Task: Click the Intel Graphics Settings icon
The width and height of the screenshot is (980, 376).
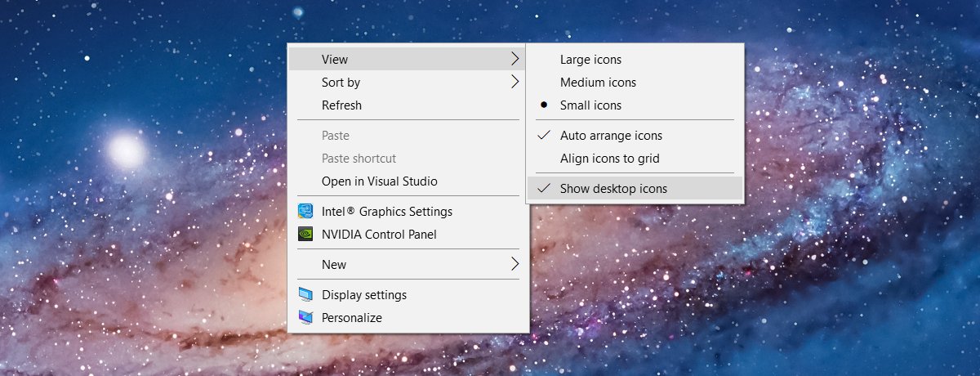Action: pyautogui.click(x=305, y=211)
